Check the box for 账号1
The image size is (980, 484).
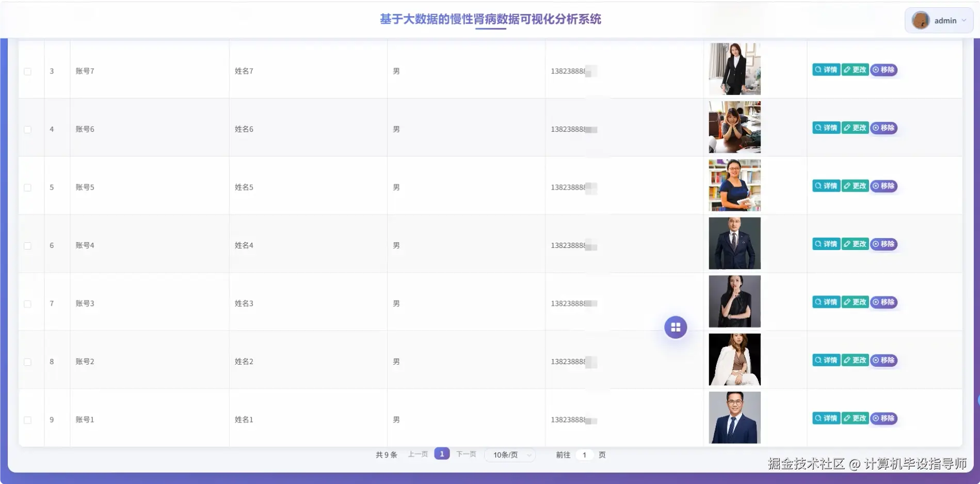27,420
